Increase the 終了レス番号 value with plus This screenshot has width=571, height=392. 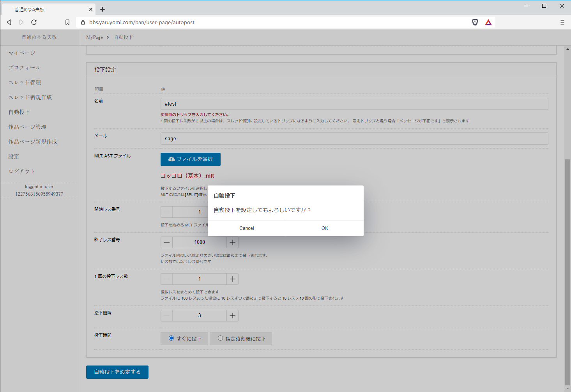[x=233, y=242]
